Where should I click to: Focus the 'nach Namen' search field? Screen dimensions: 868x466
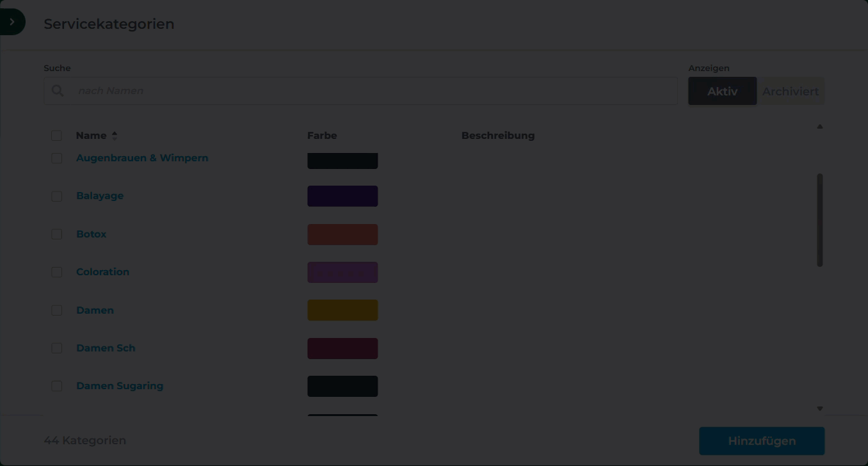[x=360, y=91]
